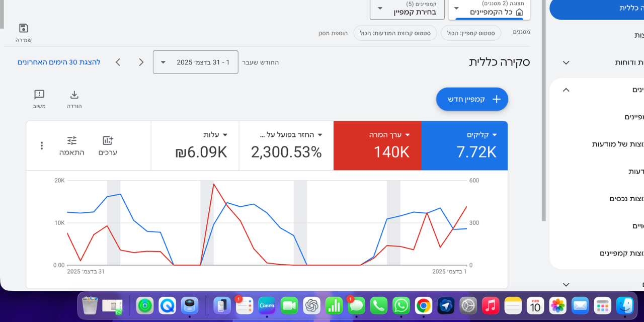
Task: Click הוספת מסנן to add a filter
Action: (x=333, y=33)
